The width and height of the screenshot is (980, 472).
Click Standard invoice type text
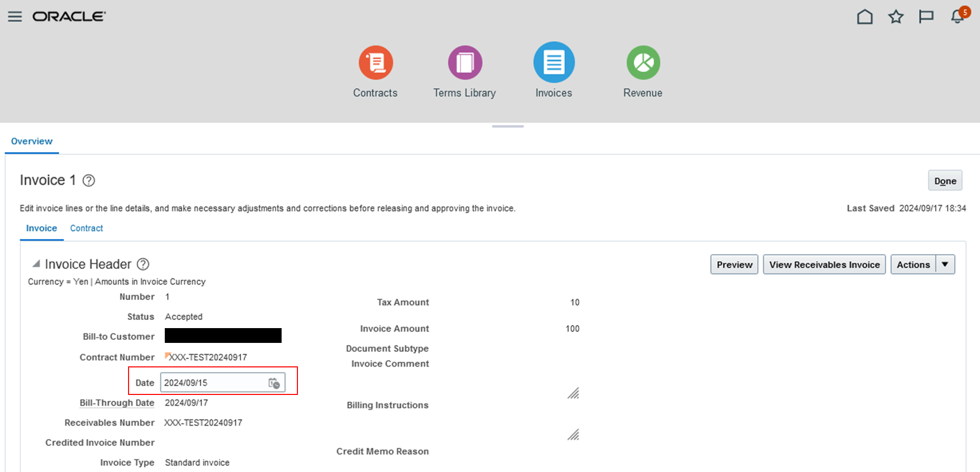pyautogui.click(x=197, y=462)
